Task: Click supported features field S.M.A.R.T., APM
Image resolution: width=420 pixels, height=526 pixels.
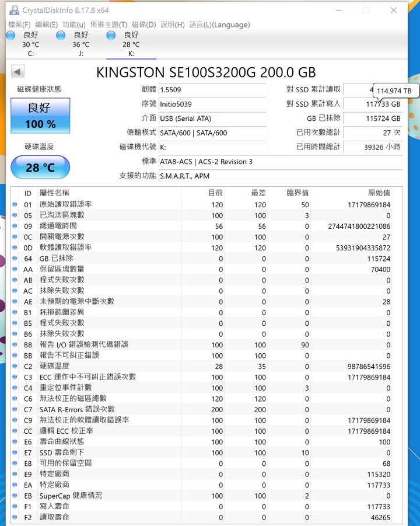Action: (281, 176)
